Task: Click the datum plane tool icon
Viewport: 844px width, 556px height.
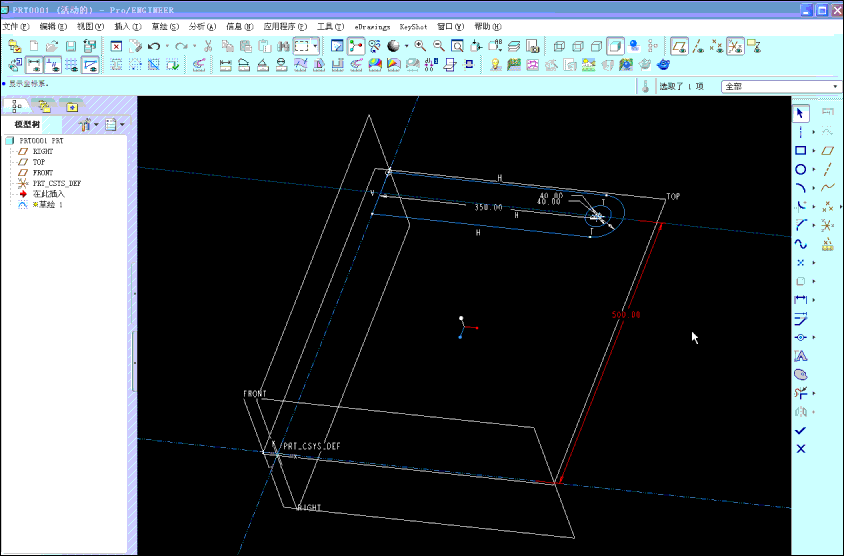Action: pos(828,151)
